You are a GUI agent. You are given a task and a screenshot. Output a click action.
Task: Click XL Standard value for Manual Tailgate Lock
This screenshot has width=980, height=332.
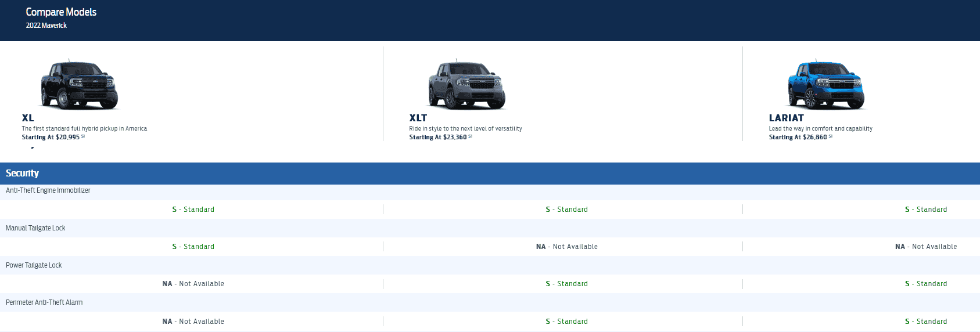coord(193,247)
